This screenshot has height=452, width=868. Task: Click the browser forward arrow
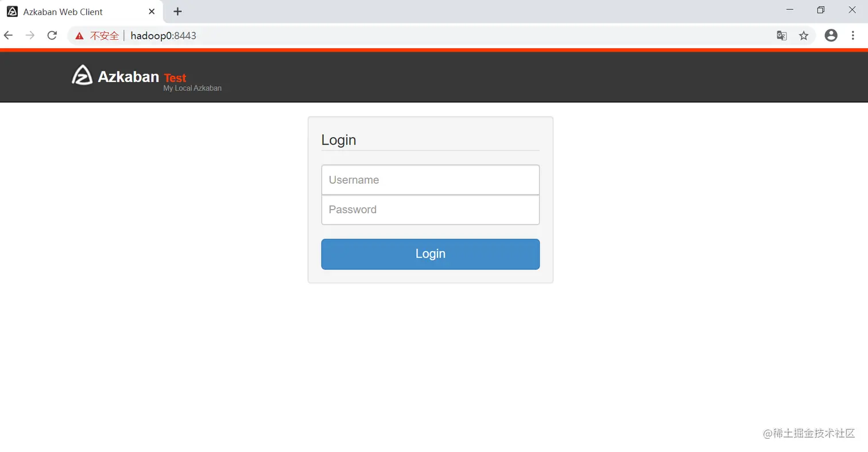pyautogui.click(x=30, y=36)
